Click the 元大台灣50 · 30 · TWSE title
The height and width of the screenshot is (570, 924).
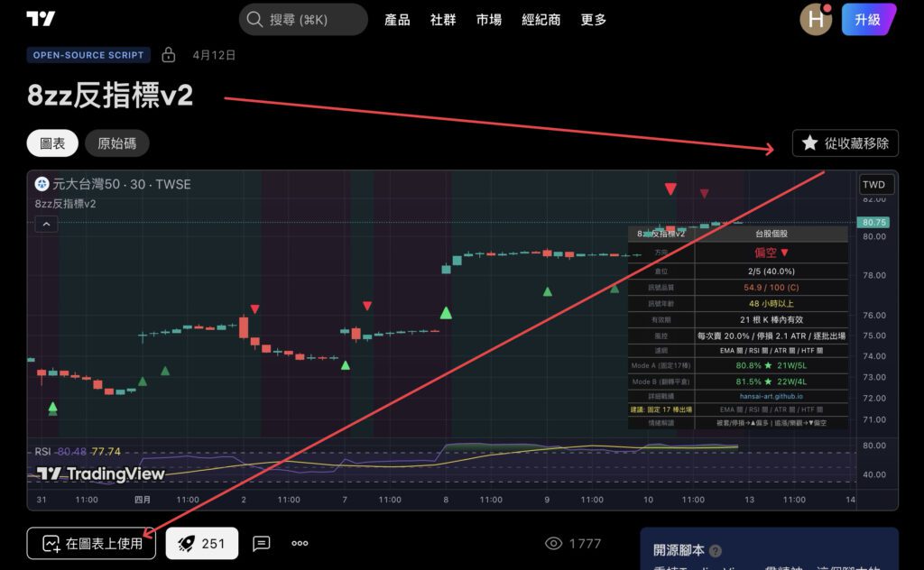(122, 184)
